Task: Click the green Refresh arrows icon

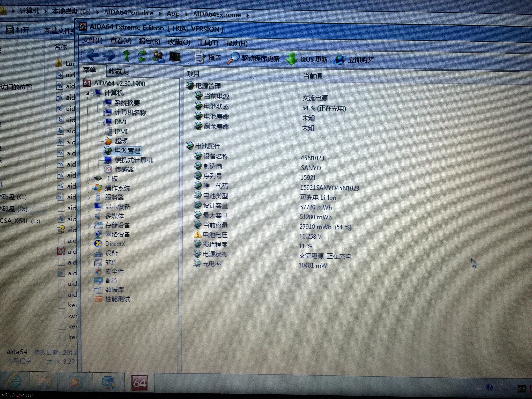Action: (142, 56)
